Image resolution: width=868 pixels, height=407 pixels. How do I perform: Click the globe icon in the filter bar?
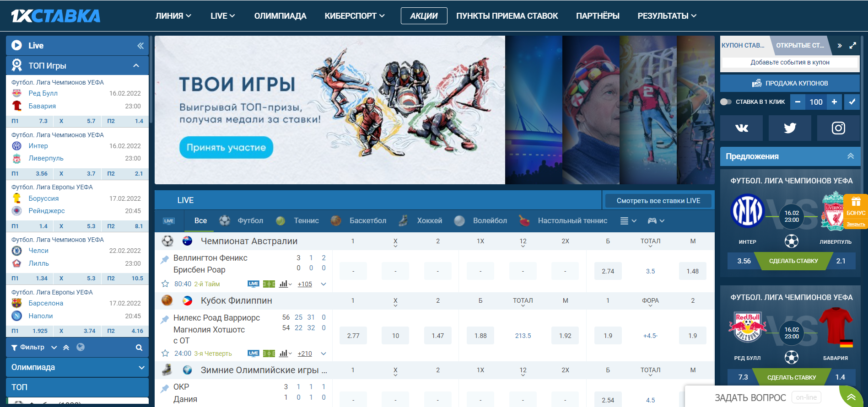(81, 347)
